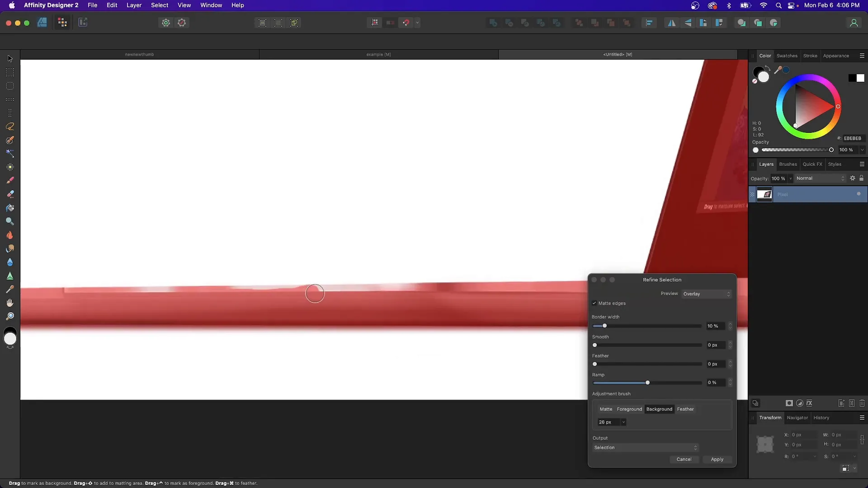Select the Move tool
The height and width of the screenshot is (488, 868).
10,58
